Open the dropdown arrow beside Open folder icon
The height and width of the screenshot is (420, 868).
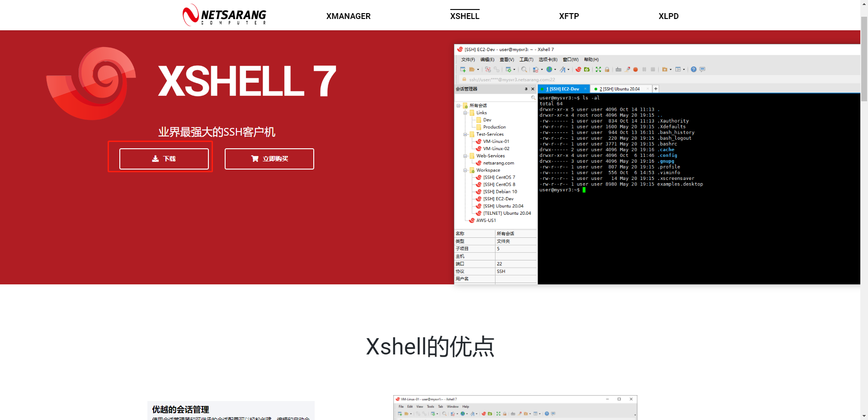478,70
